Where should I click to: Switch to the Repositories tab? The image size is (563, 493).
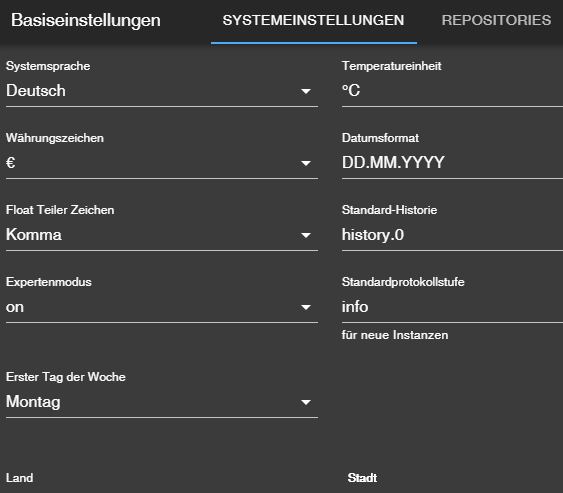pos(496,20)
